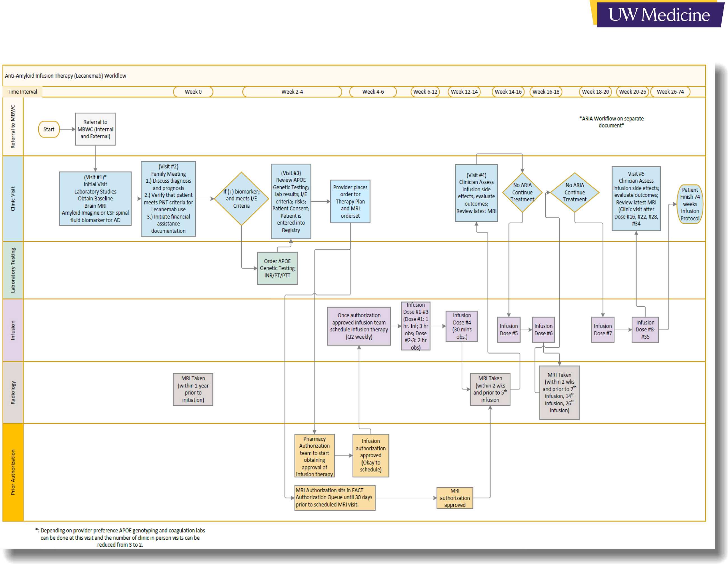The width and height of the screenshot is (728, 564).
Task: Select the Order APOE Genetic Testing box
Action: (x=277, y=268)
